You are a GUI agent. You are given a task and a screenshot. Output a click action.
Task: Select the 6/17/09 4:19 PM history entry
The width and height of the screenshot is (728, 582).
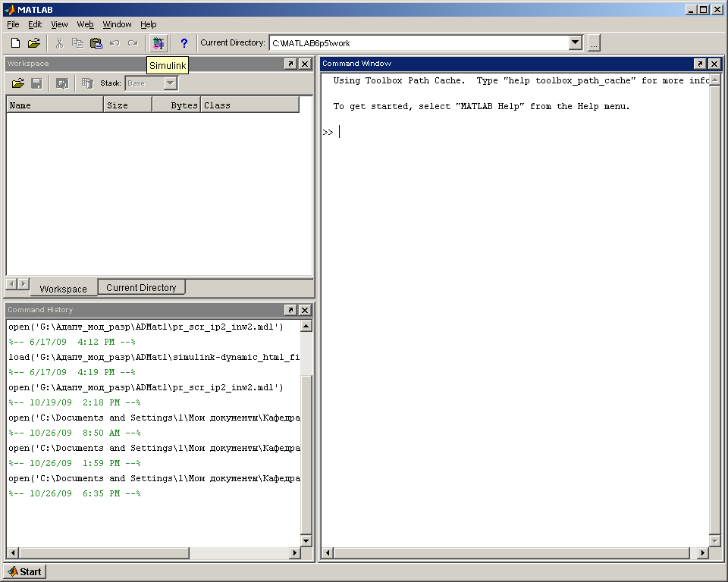[x=72, y=372]
